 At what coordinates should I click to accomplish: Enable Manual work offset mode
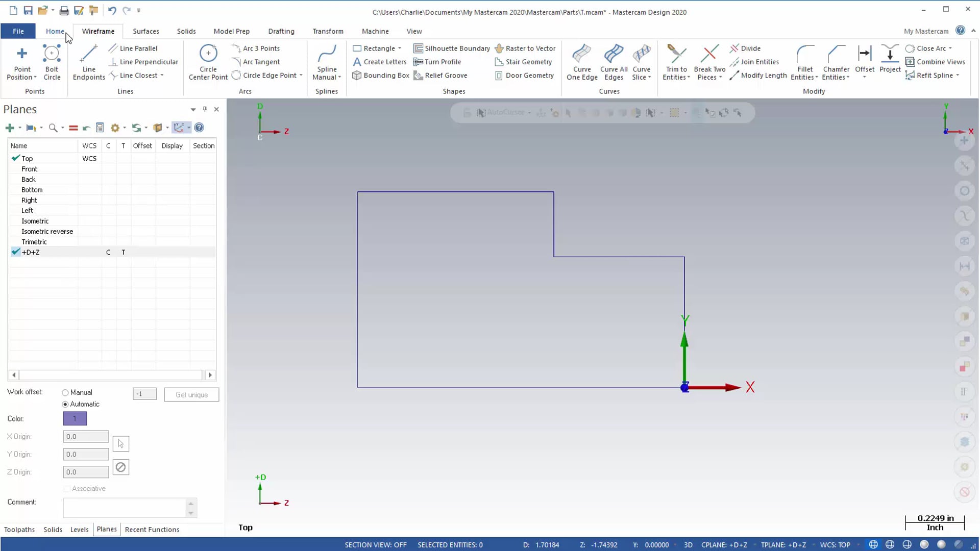click(65, 392)
